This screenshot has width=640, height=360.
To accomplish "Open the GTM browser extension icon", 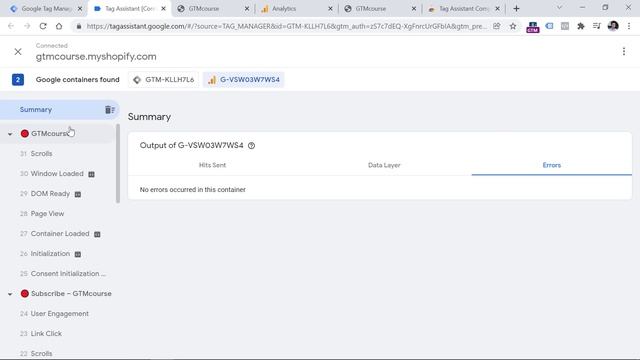I will [x=533, y=27].
